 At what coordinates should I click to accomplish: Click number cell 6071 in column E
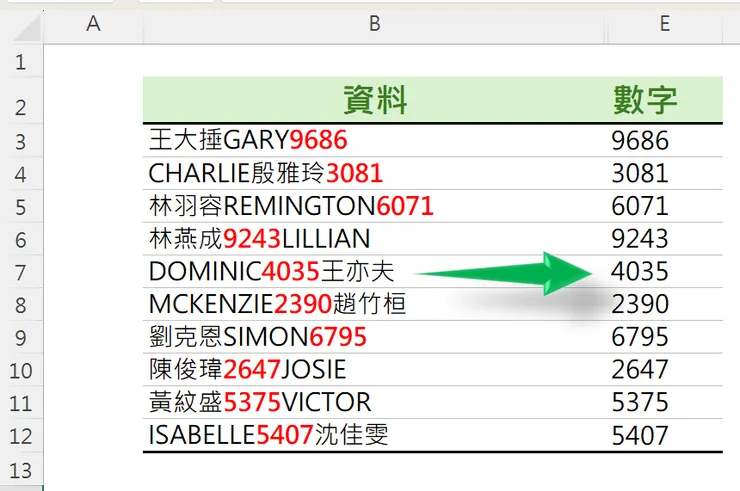(665, 206)
